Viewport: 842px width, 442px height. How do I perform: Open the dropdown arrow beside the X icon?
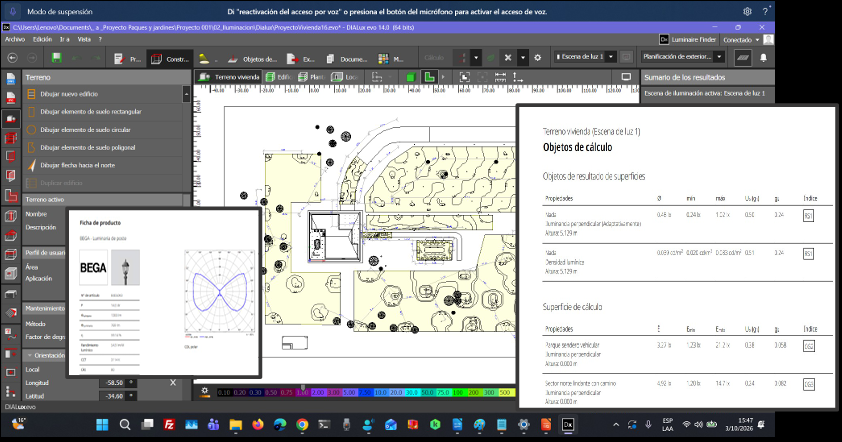point(522,57)
